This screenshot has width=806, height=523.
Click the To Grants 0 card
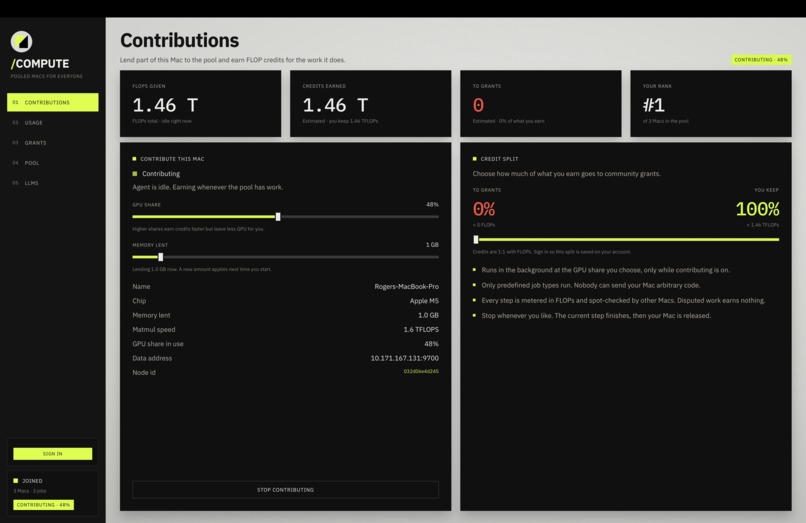click(541, 103)
